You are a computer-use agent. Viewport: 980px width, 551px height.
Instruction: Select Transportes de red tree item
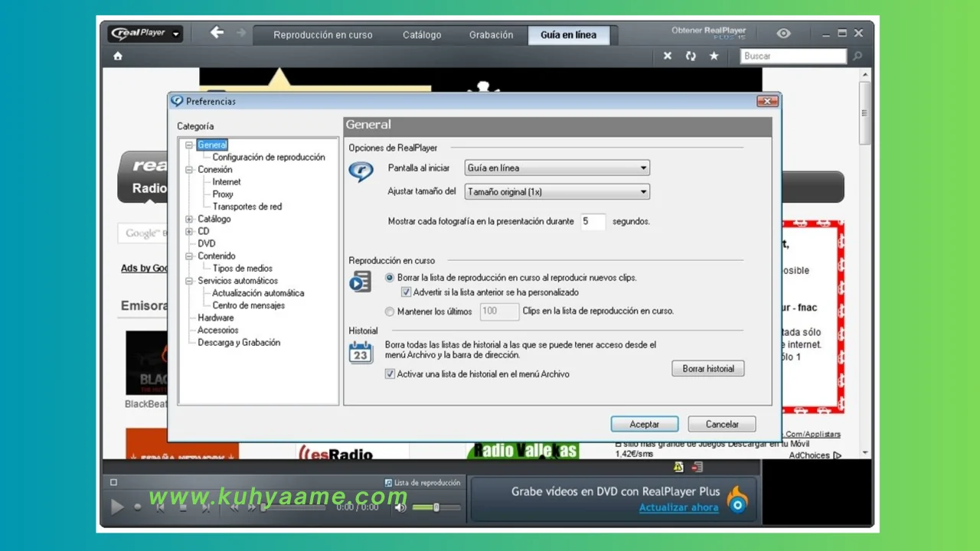coord(247,207)
